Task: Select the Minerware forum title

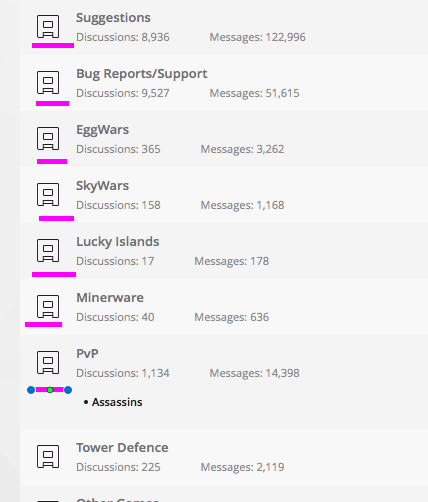Action: tap(110, 298)
